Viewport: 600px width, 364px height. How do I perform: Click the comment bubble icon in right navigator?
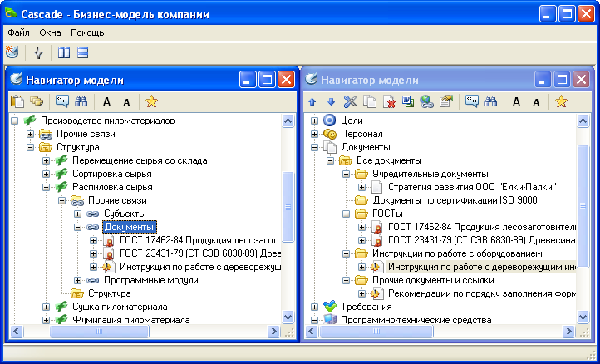[472, 101]
